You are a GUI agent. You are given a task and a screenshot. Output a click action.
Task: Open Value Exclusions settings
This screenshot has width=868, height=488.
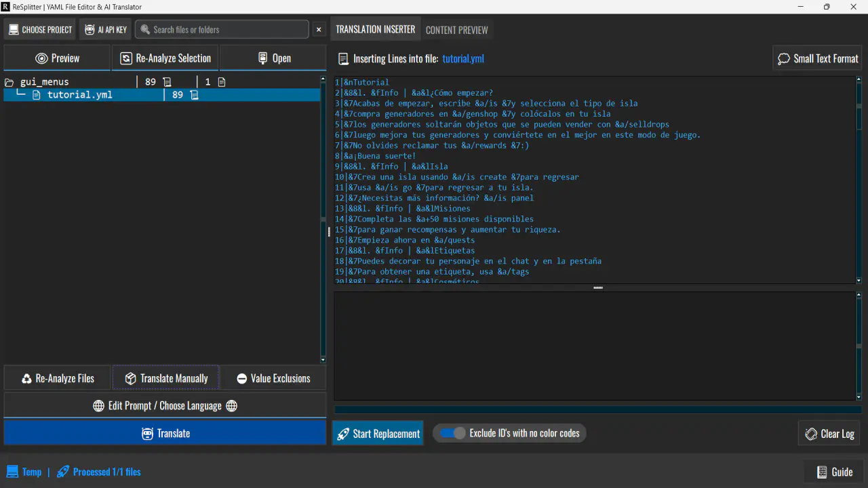[273, 378]
